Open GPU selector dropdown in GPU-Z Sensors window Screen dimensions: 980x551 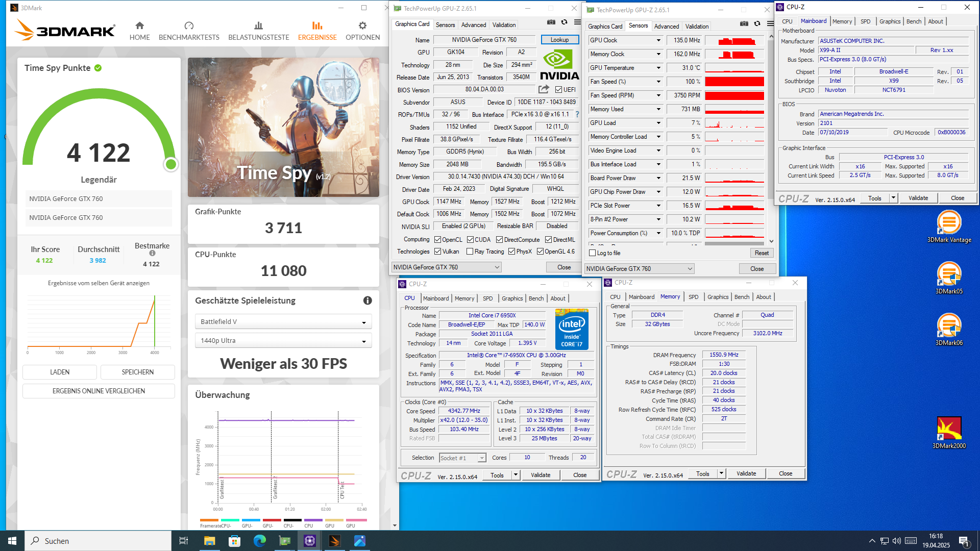coord(640,269)
